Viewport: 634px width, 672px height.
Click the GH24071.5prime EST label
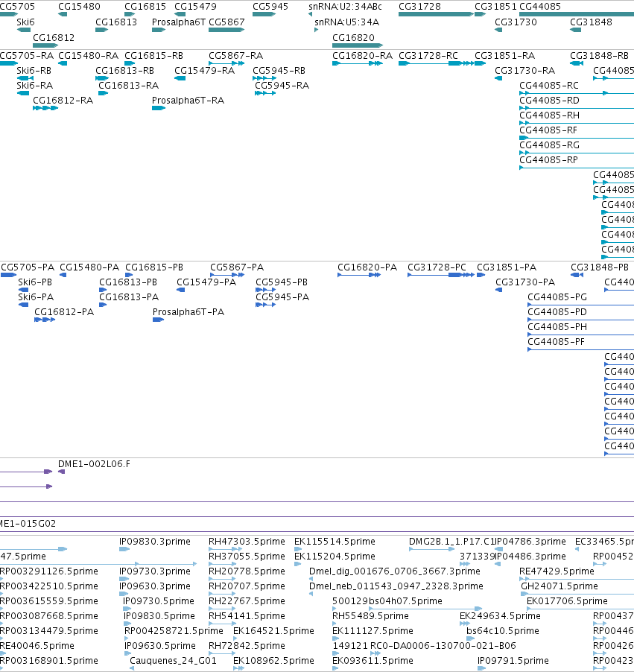click(559, 586)
